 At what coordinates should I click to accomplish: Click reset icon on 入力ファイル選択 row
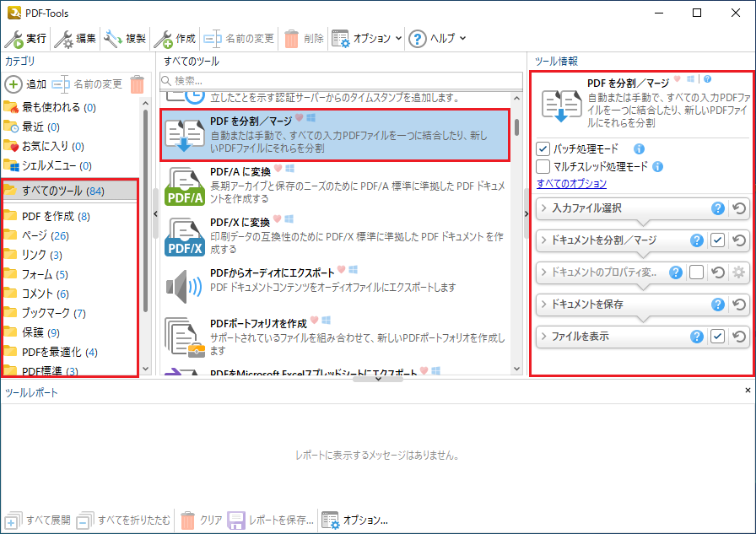point(739,208)
